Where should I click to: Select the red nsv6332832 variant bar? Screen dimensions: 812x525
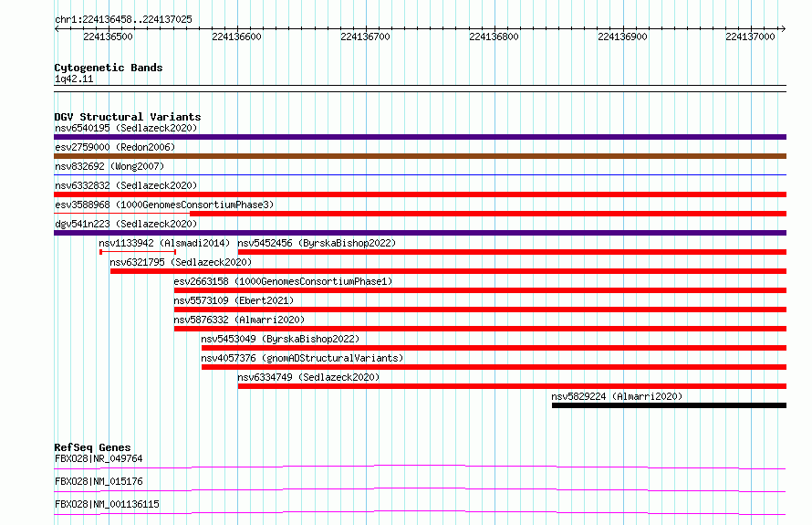click(420, 194)
